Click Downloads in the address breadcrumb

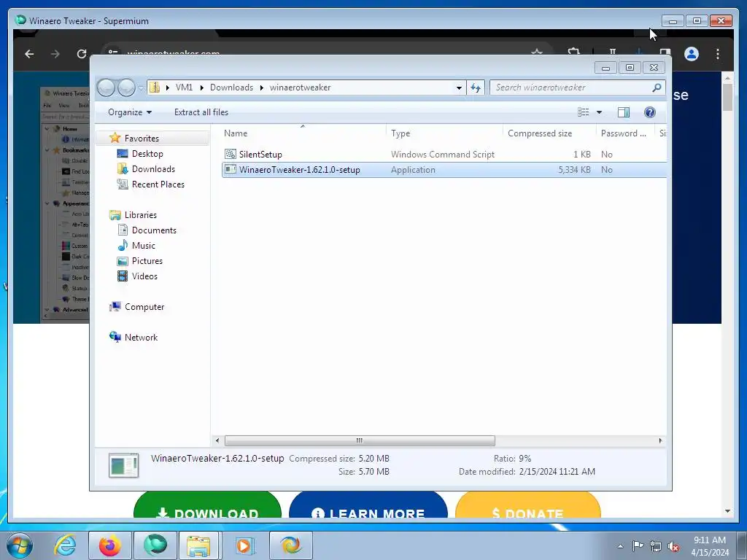click(x=231, y=87)
